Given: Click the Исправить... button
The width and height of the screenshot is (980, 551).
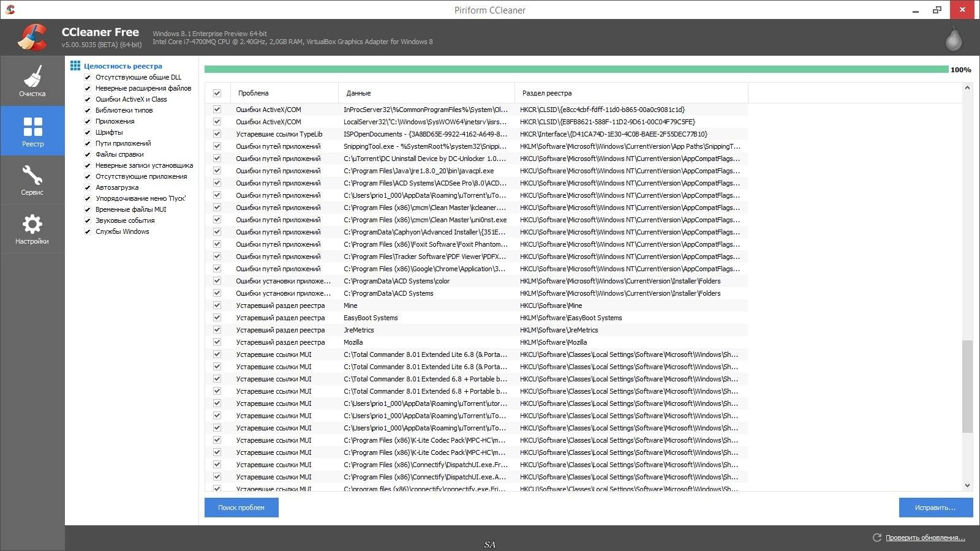Looking at the screenshot, I should click(935, 508).
